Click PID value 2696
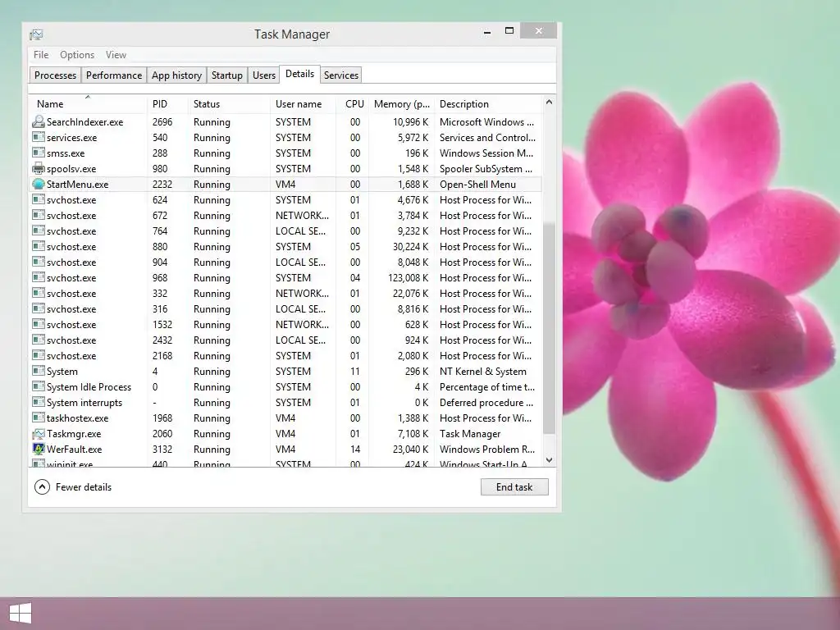Screen dimensions: 840x630 coord(162,121)
